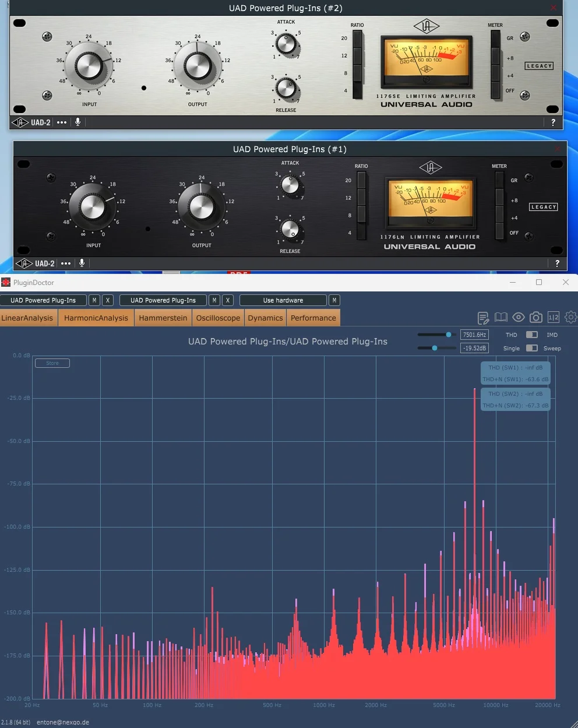Set the 1176LN meter to OFF

pos(499,231)
